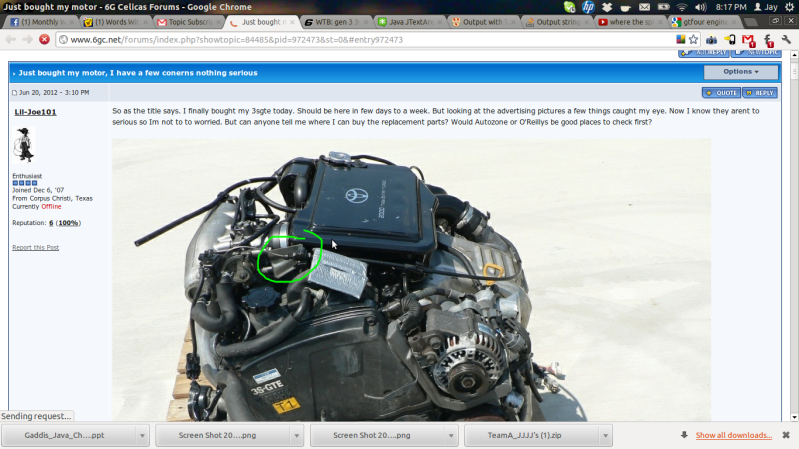This screenshot has height=449, width=799.
Task: Close the 'Just bought' active tab
Action: coord(292,22)
